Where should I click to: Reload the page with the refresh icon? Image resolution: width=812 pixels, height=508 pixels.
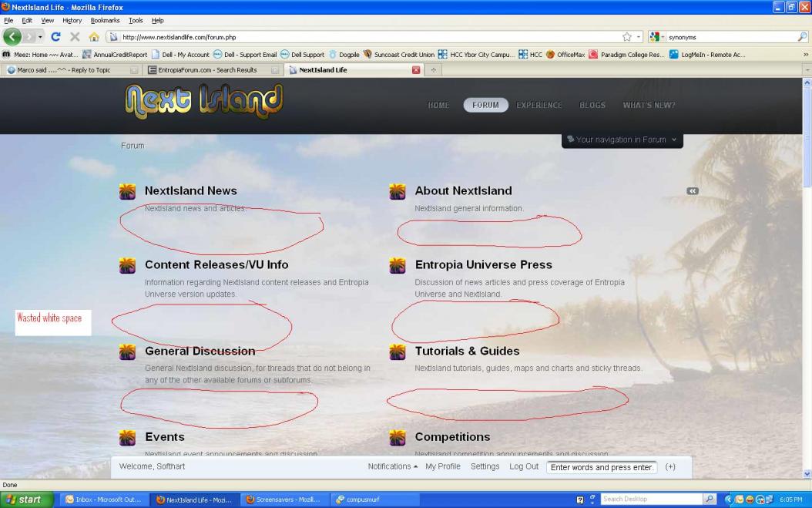[55, 36]
